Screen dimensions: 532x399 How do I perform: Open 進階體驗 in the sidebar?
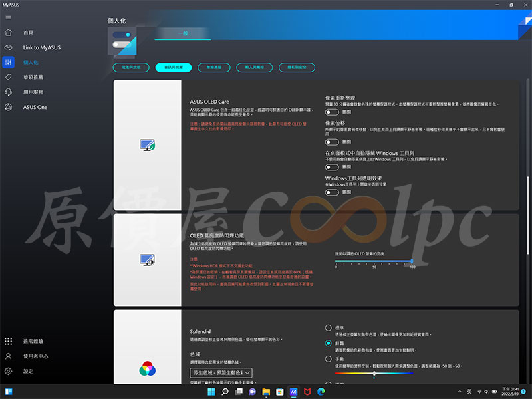(33, 341)
